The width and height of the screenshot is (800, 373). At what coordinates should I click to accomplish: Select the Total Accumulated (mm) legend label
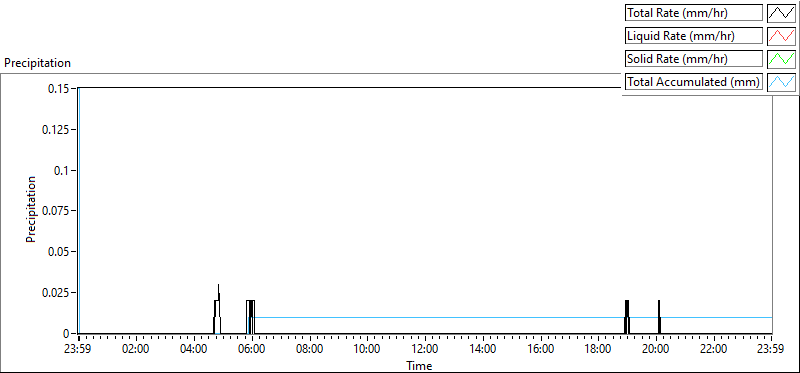[694, 81]
